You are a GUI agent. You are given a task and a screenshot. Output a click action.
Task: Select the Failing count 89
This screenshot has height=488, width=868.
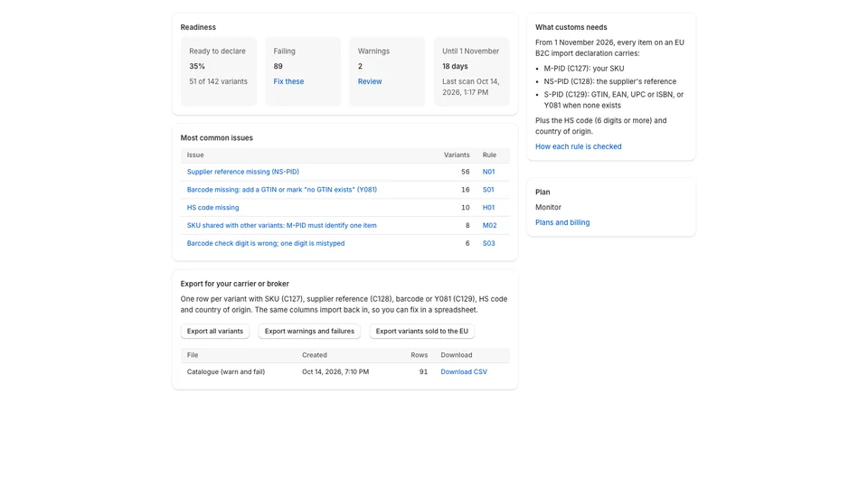point(278,66)
